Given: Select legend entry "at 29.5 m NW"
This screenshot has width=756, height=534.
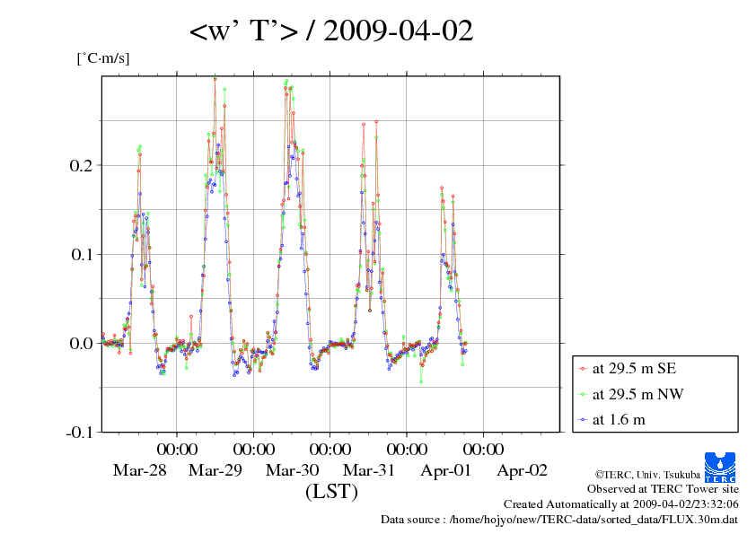Looking at the screenshot, I should pyautogui.click(x=637, y=394).
